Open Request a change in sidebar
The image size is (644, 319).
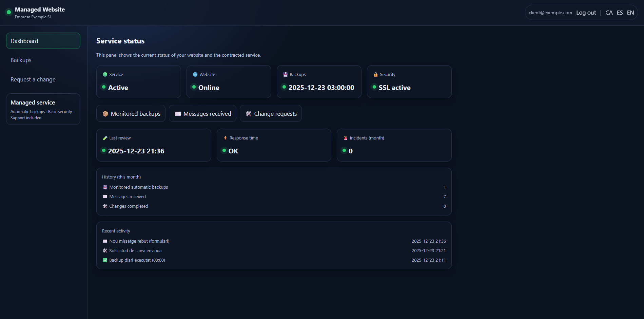33,79
